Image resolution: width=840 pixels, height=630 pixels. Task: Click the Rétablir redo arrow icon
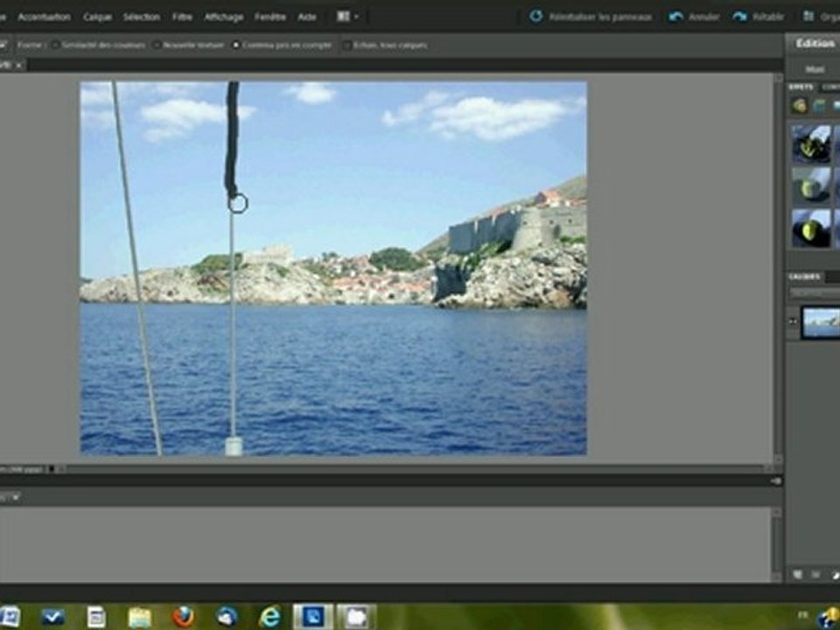coord(739,17)
